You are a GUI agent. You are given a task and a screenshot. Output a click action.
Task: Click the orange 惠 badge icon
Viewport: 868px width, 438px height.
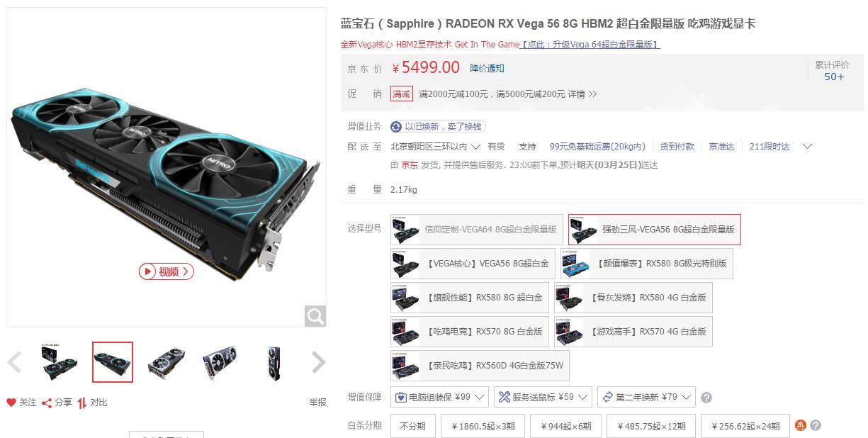click(x=801, y=425)
